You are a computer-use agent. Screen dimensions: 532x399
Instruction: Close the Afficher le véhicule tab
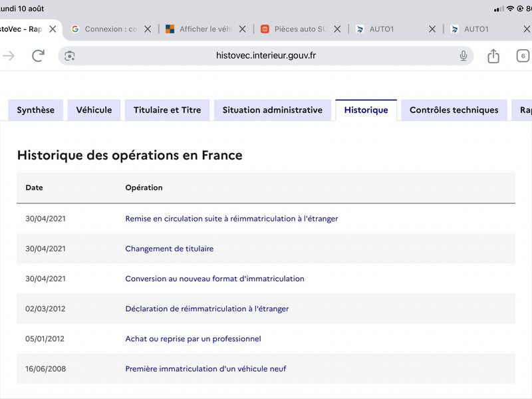(x=242, y=29)
